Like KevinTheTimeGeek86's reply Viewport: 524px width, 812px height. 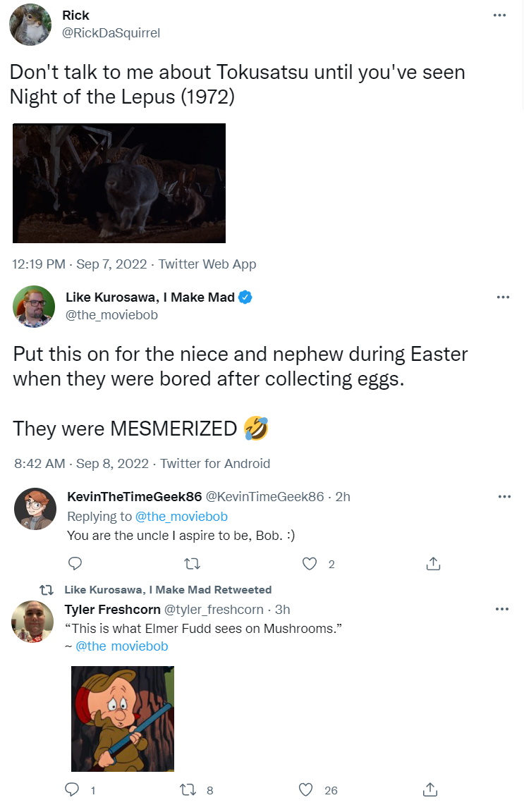pos(310,563)
